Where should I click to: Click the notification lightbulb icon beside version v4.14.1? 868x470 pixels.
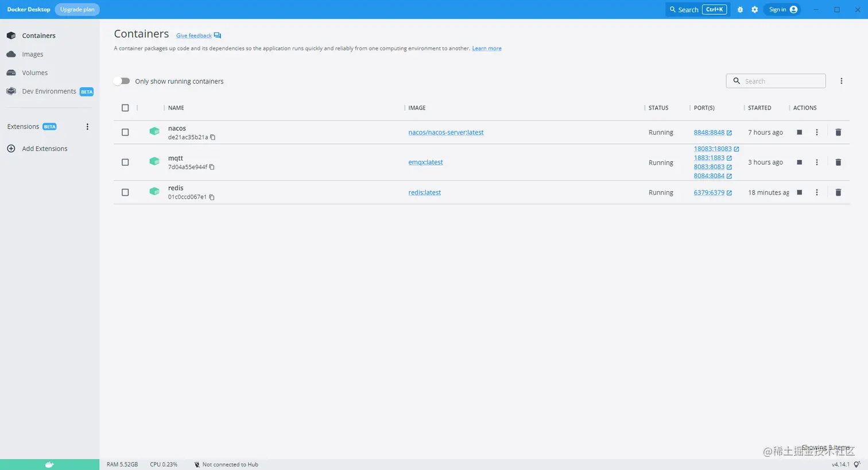point(857,464)
